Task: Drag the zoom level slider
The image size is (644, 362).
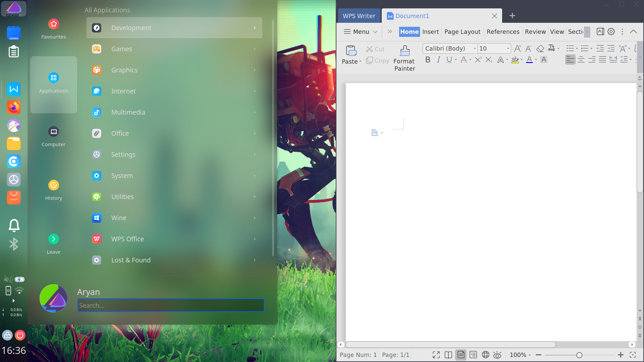Action: click(580, 355)
